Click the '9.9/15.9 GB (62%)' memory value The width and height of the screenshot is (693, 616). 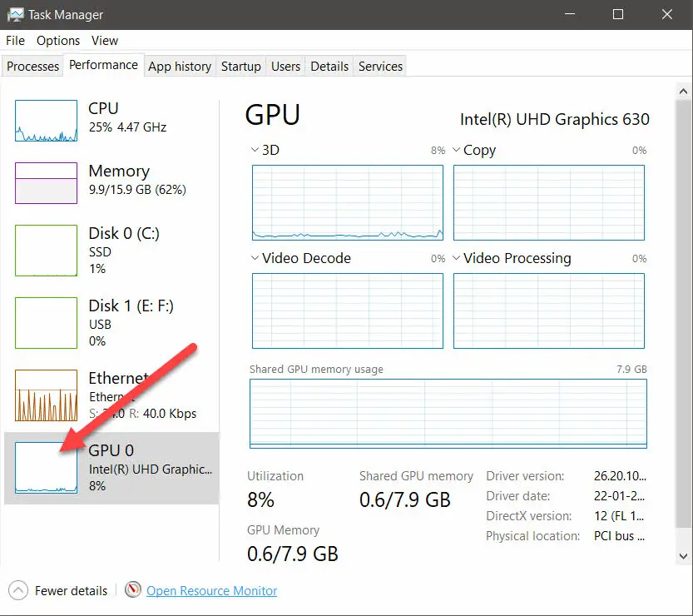137,190
